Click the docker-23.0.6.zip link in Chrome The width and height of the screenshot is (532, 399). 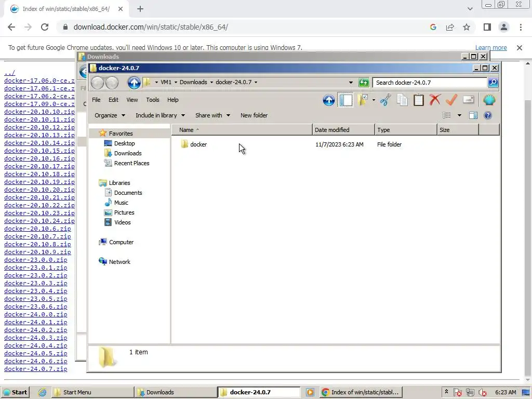[x=36, y=307]
